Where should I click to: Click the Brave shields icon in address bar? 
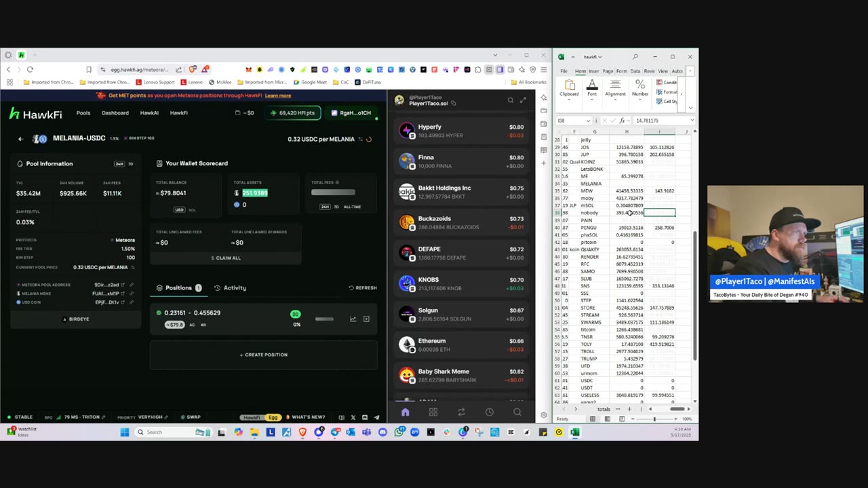pos(193,69)
